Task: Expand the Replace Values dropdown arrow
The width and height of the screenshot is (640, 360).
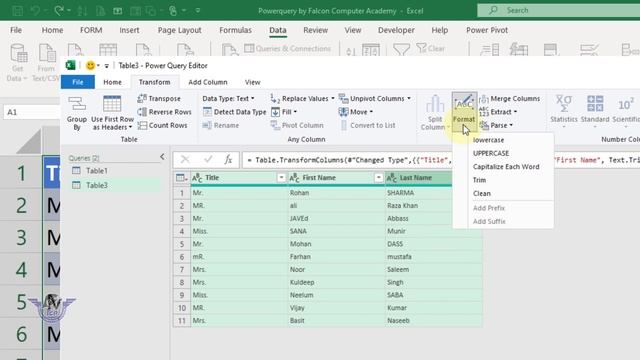Action: click(332, 98)
